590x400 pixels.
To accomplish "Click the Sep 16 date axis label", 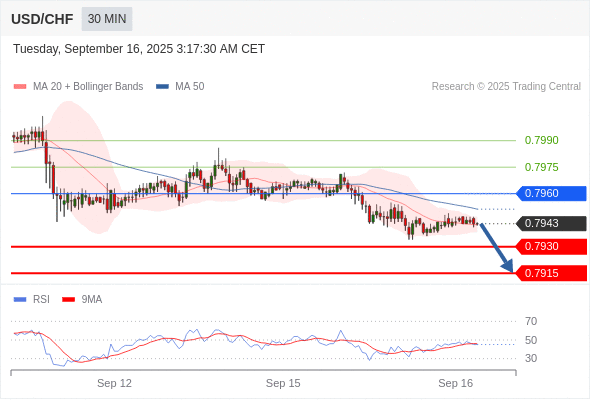I will (456, 383).
